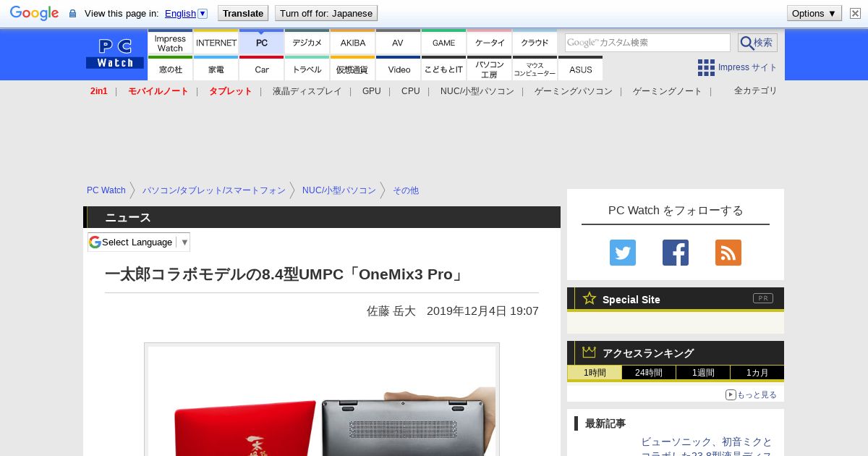The image size is (868, 456).
Task: Select the PC tab
Action: click(x=262, y=42)
